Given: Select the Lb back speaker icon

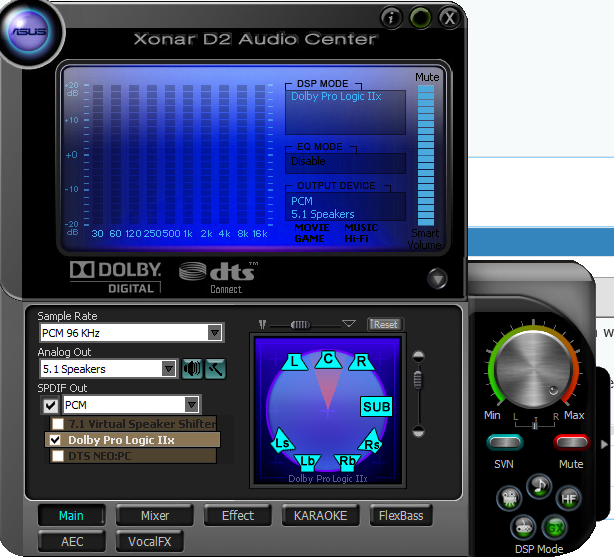Looking at the screenshot, I should (307, 462).
